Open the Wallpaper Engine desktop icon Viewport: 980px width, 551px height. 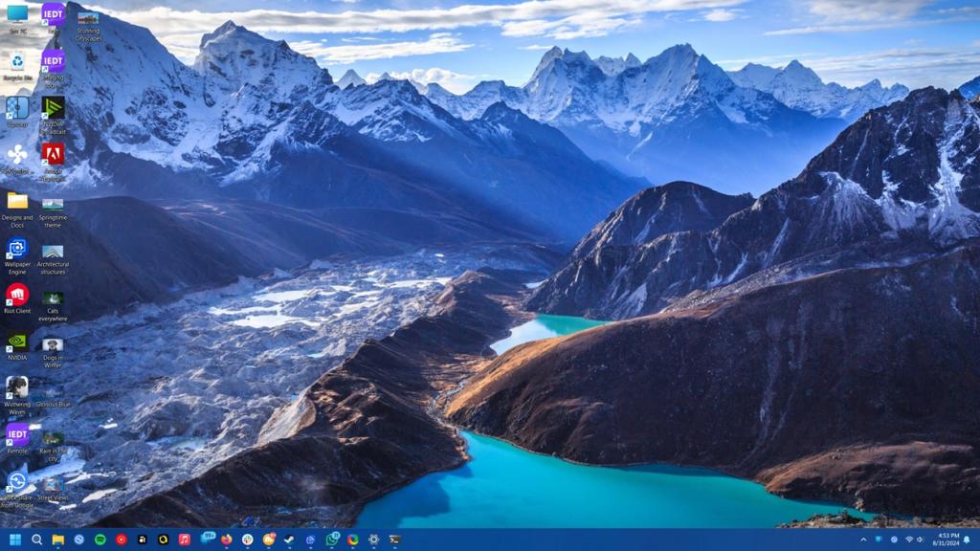pos(15,253)
